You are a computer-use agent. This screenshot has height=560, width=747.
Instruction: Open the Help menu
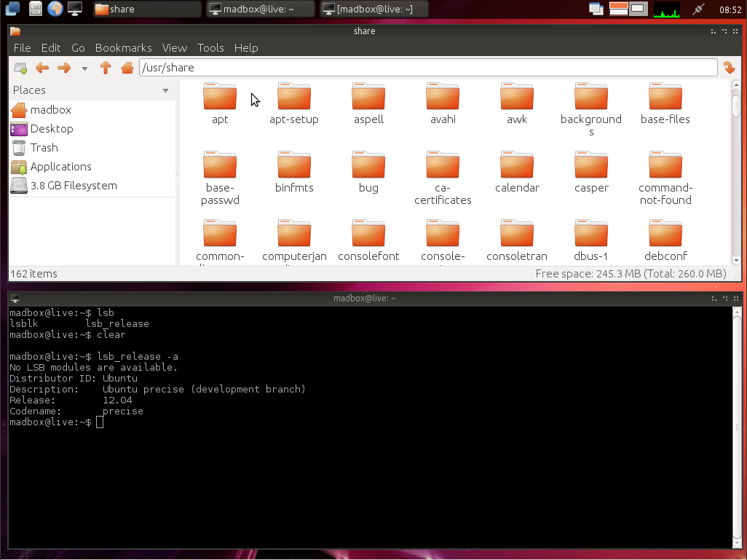(x=246, y=47)
